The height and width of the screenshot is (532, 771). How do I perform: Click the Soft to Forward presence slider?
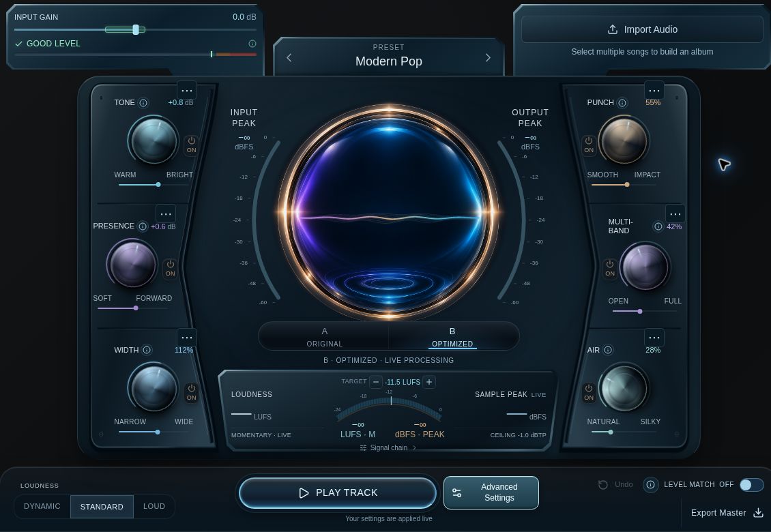point(132,308)
